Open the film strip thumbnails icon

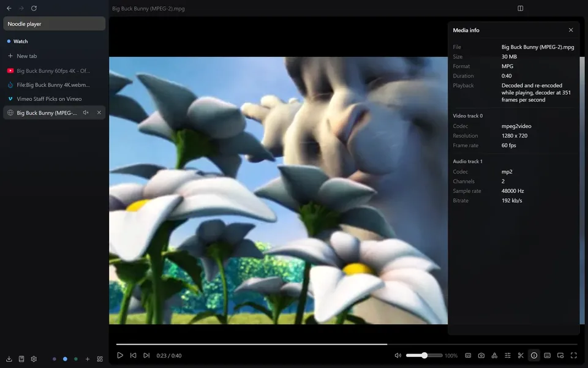pyautogui.click(x=547, y=355)
